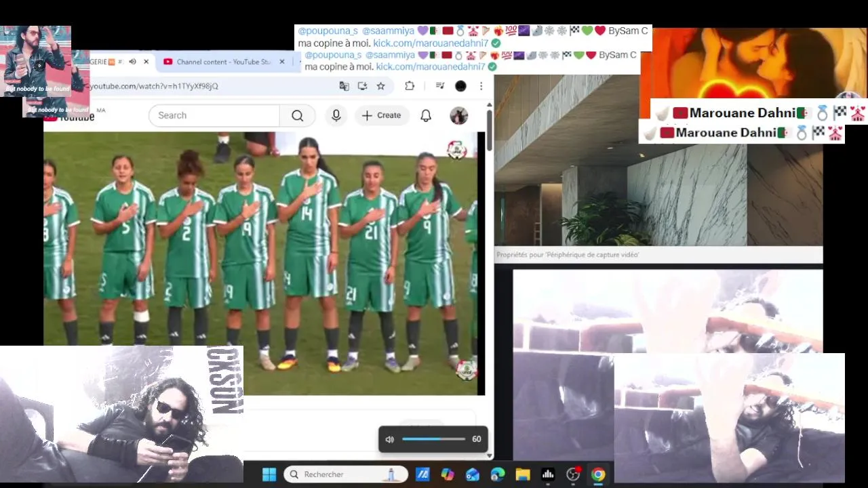Open the Windows Start menu
868x488 pixels.
(269, 474)
